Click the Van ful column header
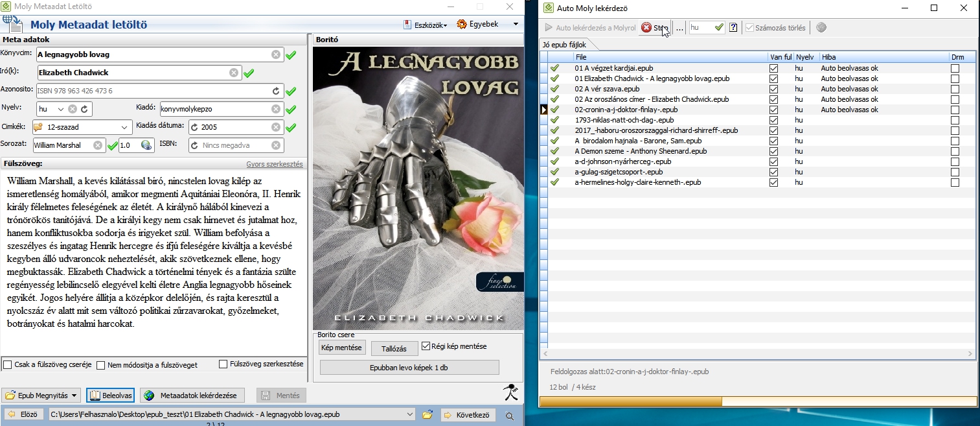980x426 pixels. (x=781, y=57)
